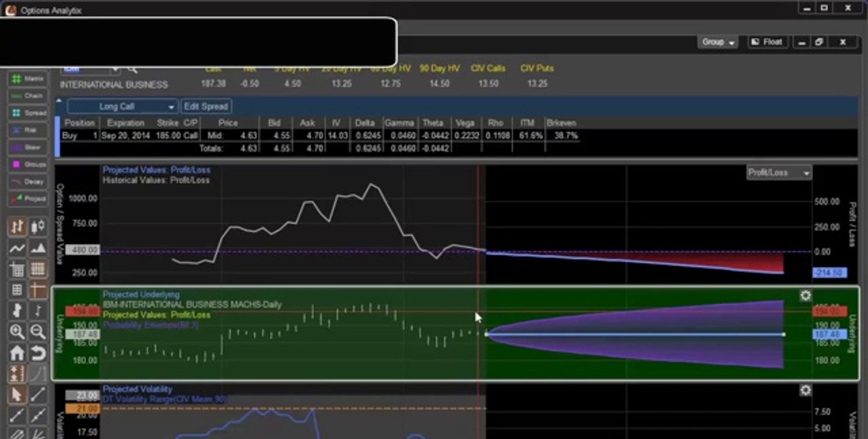The height and width of the screenshot is (439, 868).
Task: Reset chart to home view
Action: (x=17, y=352)
